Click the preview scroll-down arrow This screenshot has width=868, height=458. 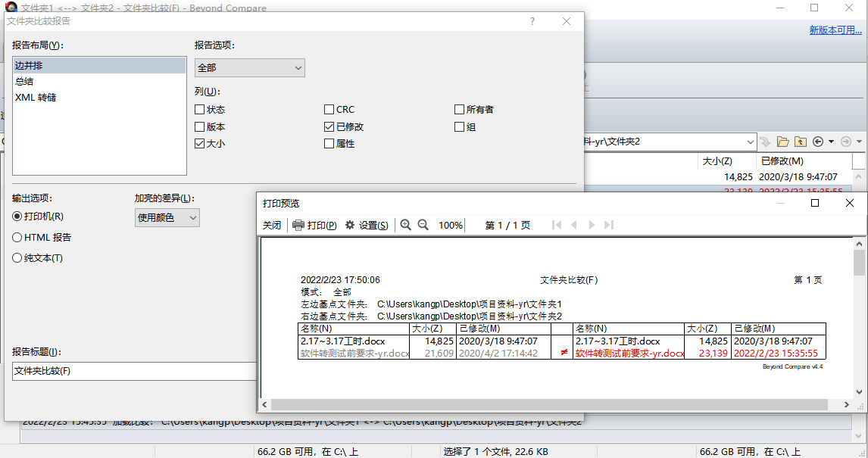[x=859, y=391]
